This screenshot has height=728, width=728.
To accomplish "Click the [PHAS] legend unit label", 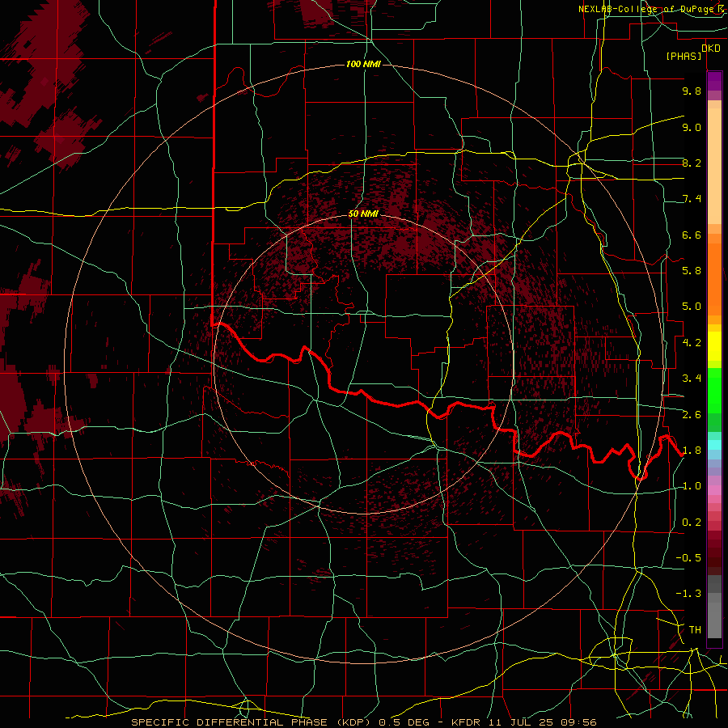I will click(684, 57).
